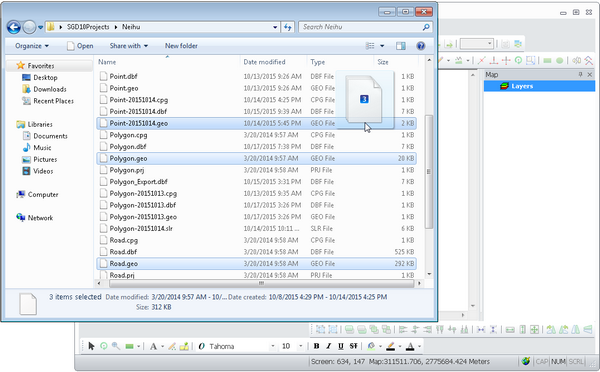The width and height of the screenshot is (600, 372).
Task: Click the green rectangle draw icon in top toolbar
Action: (x=548, y=60)
